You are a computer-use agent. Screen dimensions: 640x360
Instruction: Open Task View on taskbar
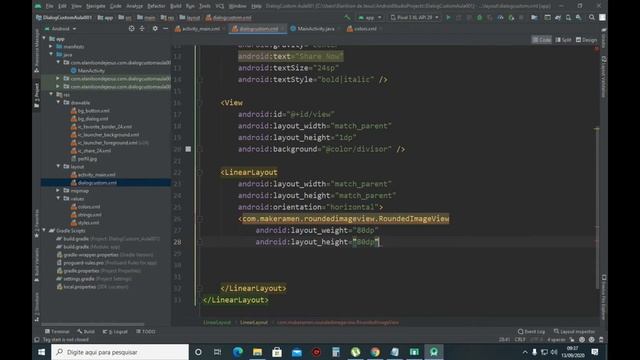217,352
